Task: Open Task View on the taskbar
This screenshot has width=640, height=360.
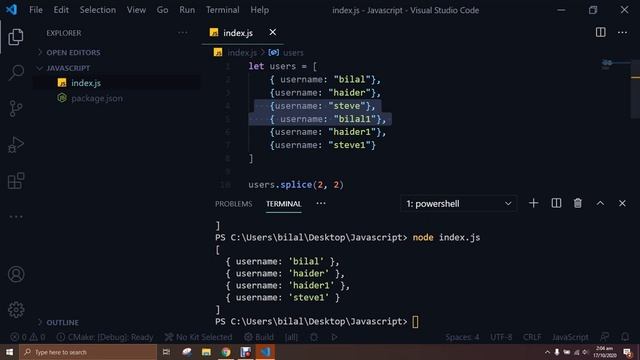Action: (x=166, y=352)
